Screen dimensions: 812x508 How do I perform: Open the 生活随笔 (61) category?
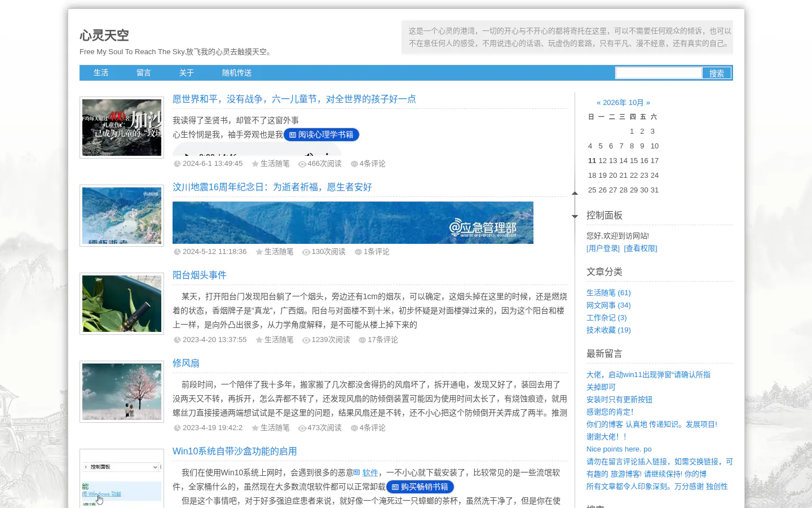608,293
